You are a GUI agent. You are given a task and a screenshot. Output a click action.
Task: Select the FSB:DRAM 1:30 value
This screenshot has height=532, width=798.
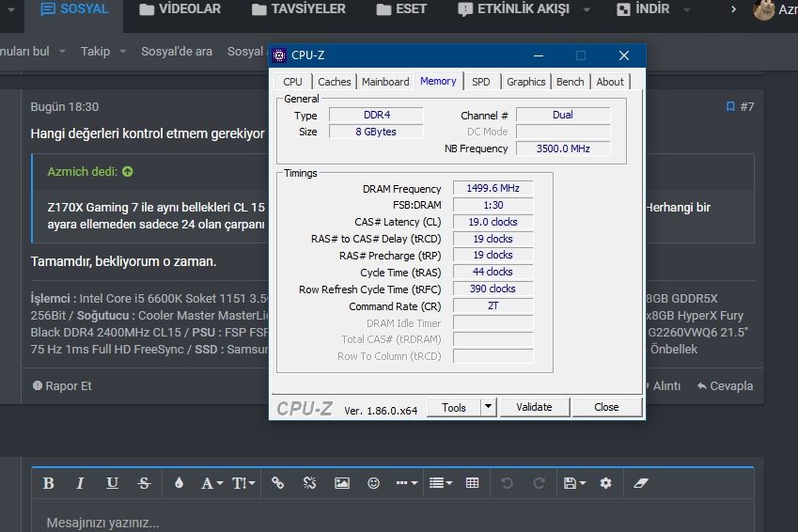pyautogui.click(x=493, y=205)
